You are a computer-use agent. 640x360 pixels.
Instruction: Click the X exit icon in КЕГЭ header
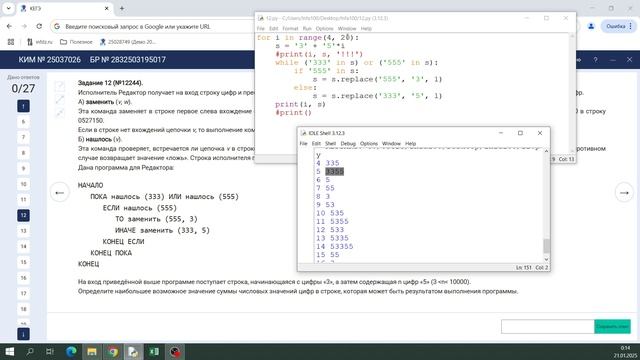(x=629, y=60)
